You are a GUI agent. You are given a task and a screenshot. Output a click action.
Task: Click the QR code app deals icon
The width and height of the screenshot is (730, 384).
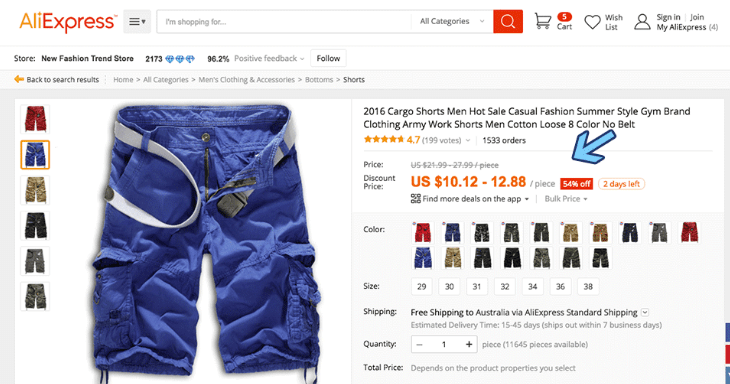click(416, 199)
